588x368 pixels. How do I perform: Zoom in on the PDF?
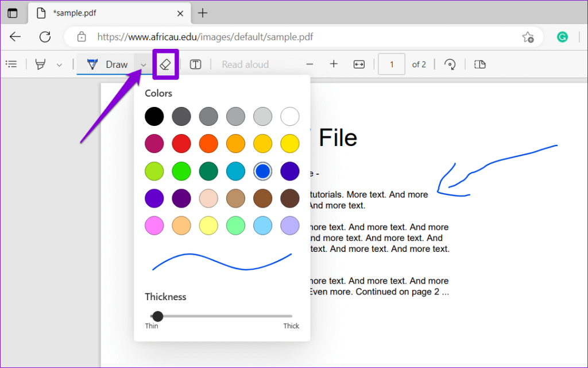pyautogui.click(x=334, y=64)
